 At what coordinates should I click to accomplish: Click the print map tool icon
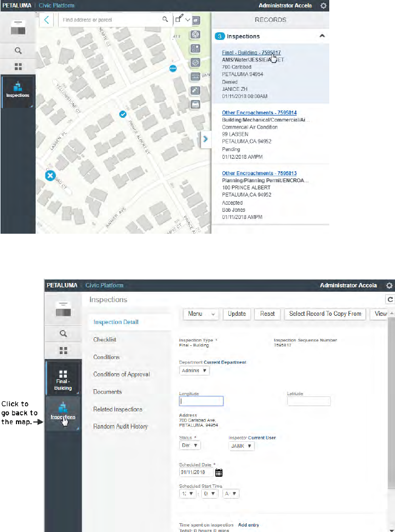(x=195, y=105)
